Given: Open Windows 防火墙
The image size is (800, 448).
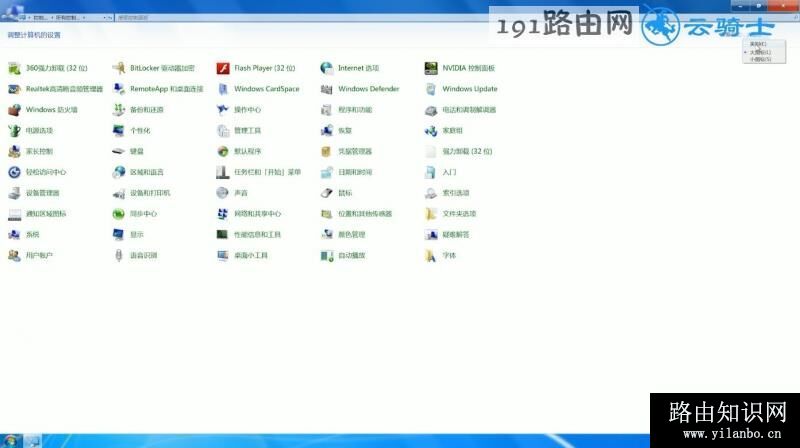Looking at the screenshot, I should (x=43, y=110).
